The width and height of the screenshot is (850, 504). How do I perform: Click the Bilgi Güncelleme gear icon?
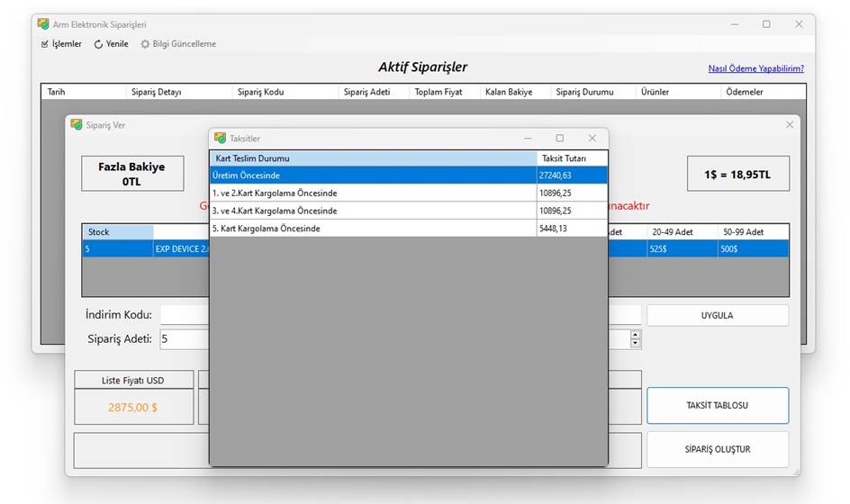(x=145, y=44)
